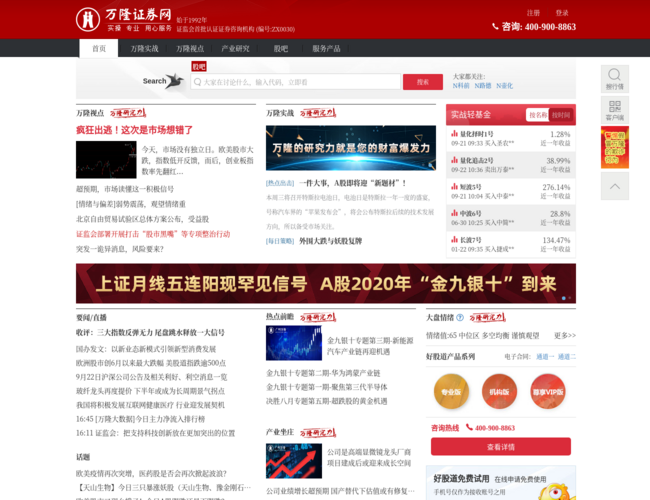Open the 上证月线五连阳 wide banner
Image resolution: width=650 pixels, height=500 pixels.
point(326,284)
